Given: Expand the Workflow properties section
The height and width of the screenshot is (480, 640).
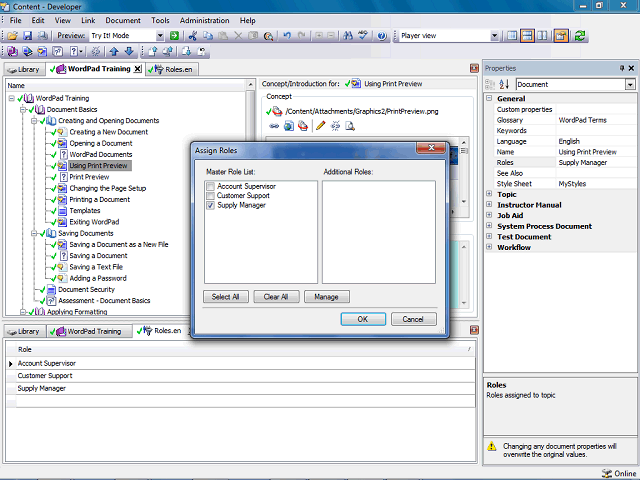Looking at the screenshot, I should (x=489, y=247).
